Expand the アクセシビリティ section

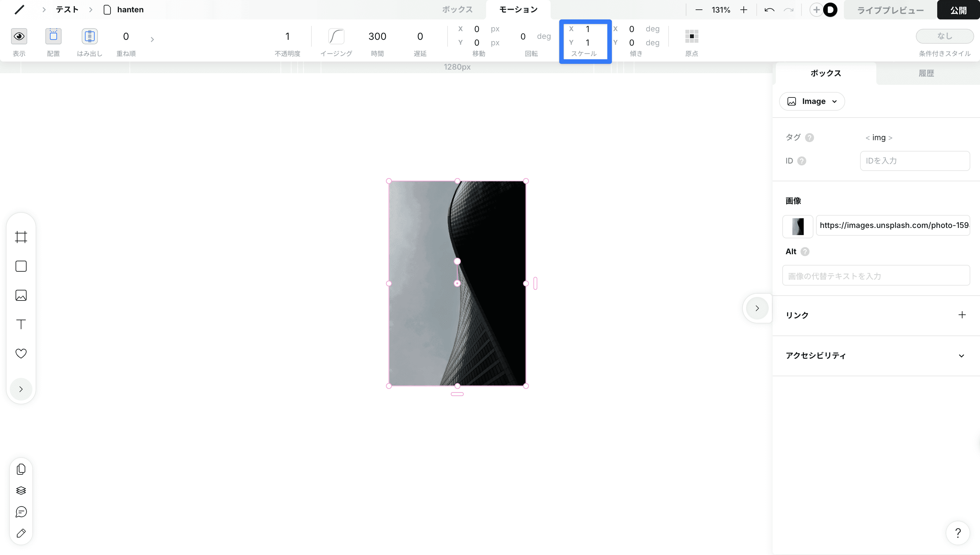(961, 356)
